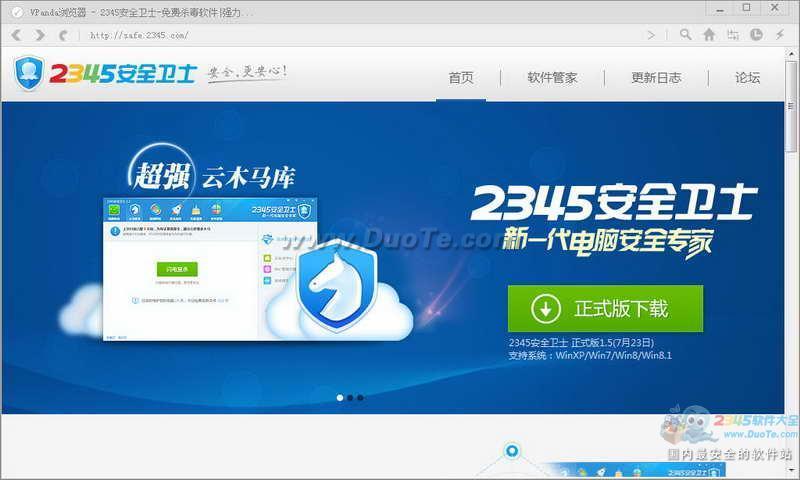
Task: Select the first carousel dot
Action: point(340,397)
